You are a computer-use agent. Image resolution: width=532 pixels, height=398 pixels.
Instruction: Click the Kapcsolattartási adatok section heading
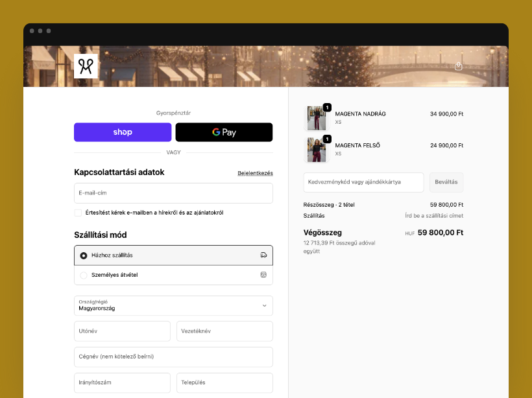click(119, 172)
